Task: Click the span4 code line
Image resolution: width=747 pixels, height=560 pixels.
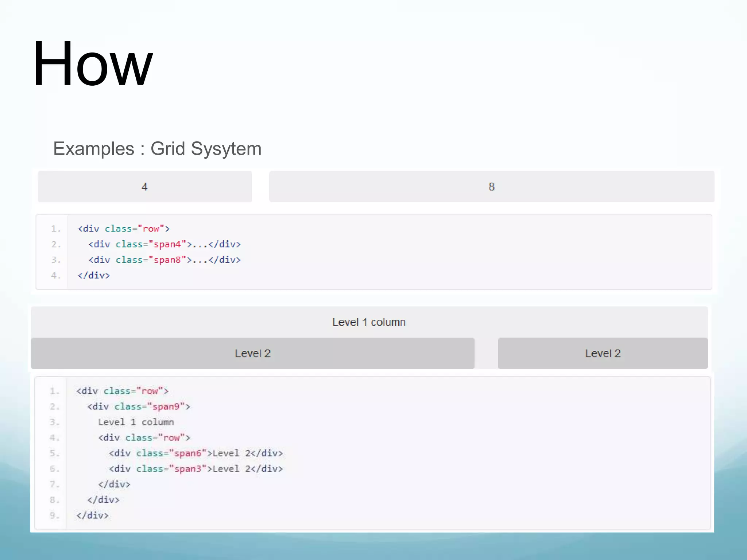Action: (165, 244)
